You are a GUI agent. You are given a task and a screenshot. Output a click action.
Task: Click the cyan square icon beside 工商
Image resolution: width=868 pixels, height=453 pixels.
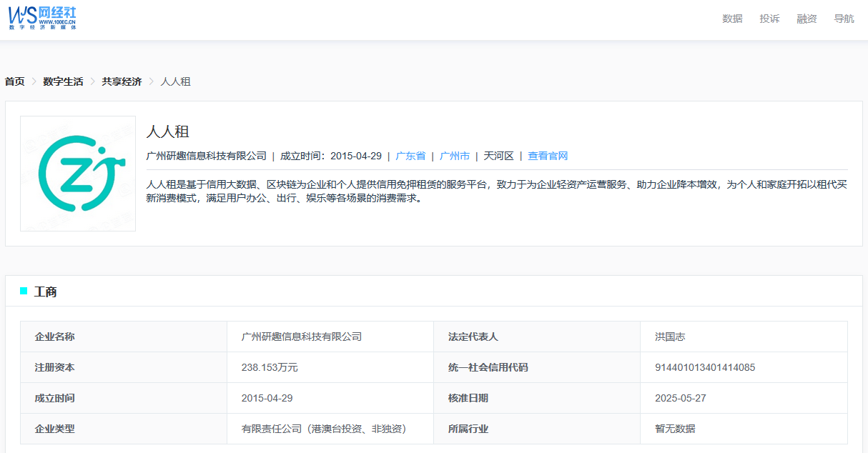(24, 291)
